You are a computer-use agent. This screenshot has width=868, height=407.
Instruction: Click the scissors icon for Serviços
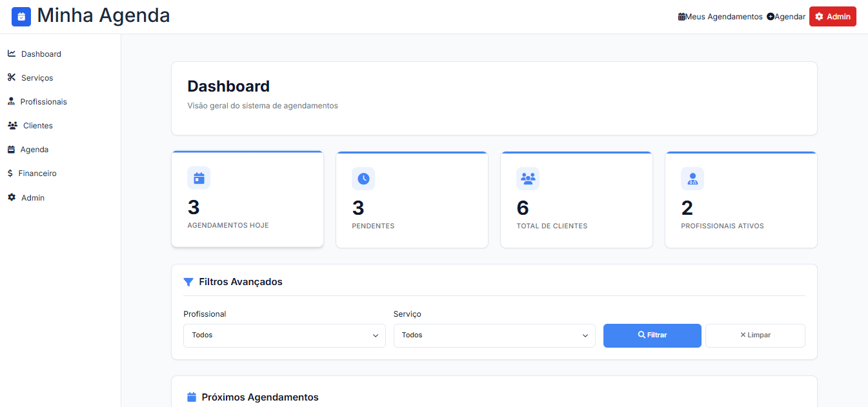[11, 77]
